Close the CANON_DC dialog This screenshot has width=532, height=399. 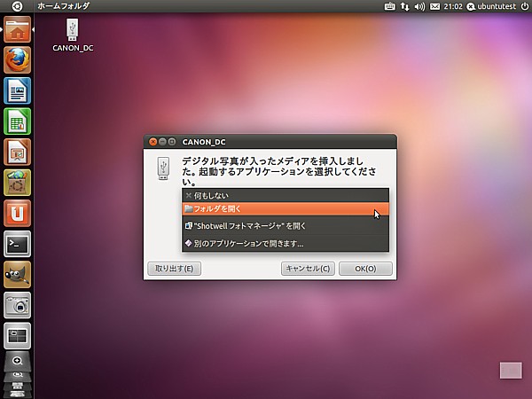pos(153,142)
